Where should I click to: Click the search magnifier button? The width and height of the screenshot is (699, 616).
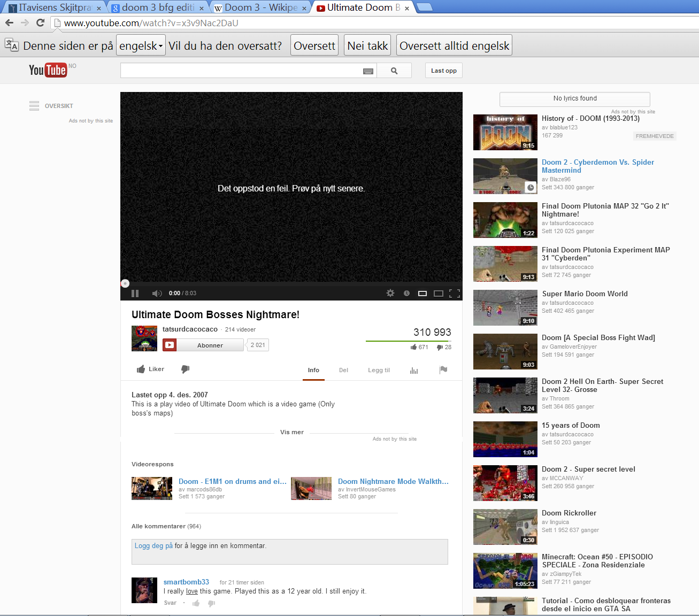pos(394,71)
